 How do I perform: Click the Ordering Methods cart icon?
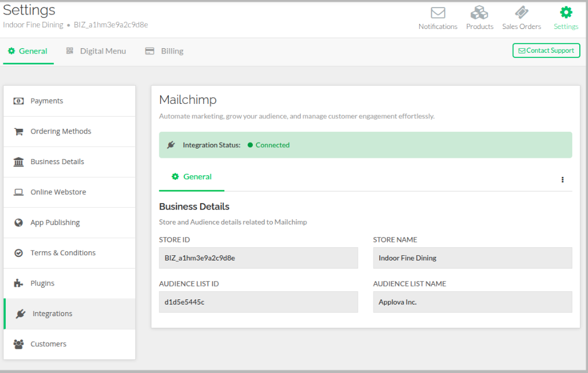pyautogui.click(x=19, y=132)
